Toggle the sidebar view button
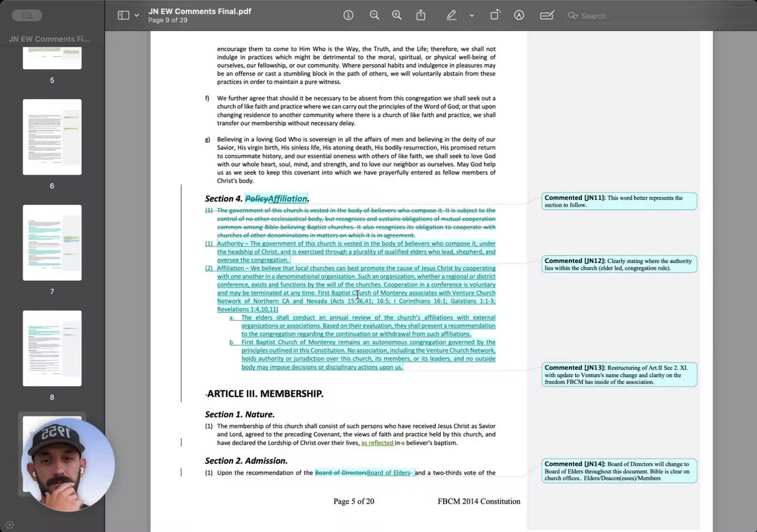The image size is (757, 532). 123,15
